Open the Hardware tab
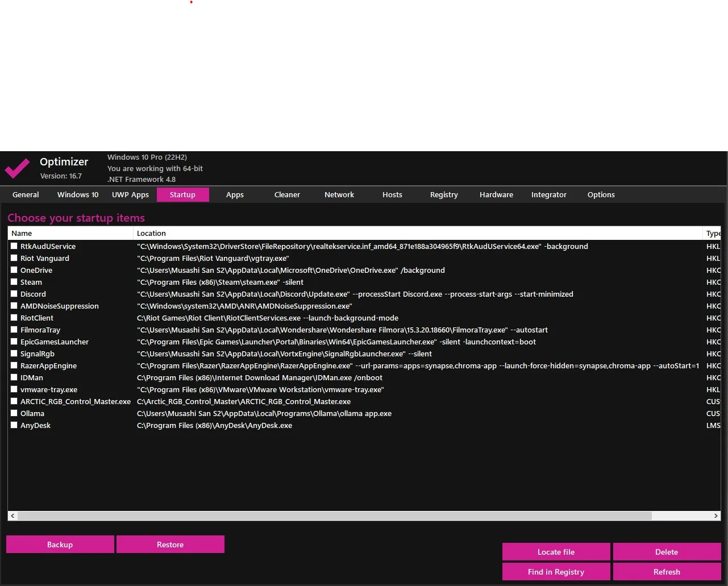The width and height of the screenshot is (728, 586). (x=496, y=194)
